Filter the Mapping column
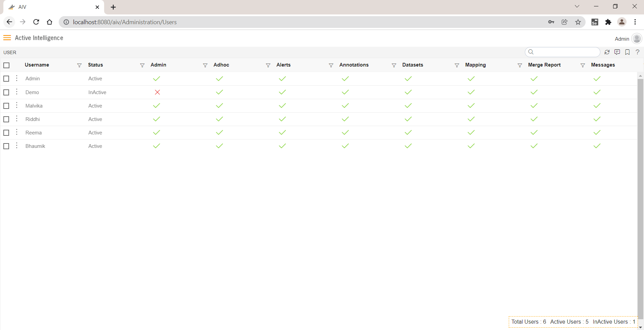 520,65
